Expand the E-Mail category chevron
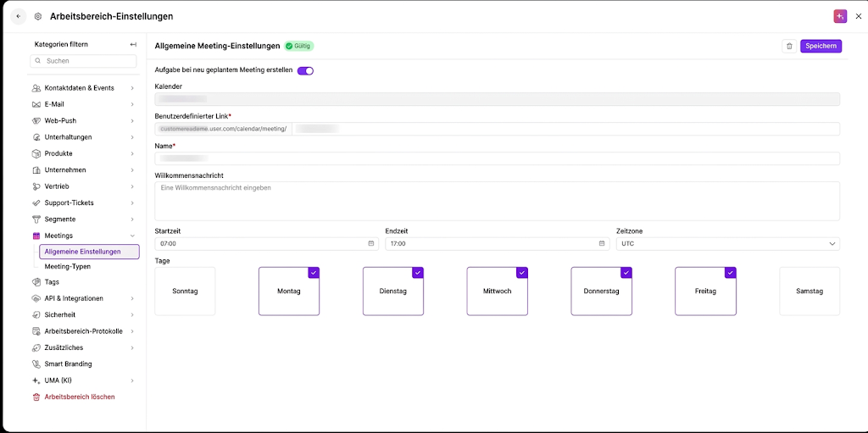868x433 pixels. tap(132, 104)
